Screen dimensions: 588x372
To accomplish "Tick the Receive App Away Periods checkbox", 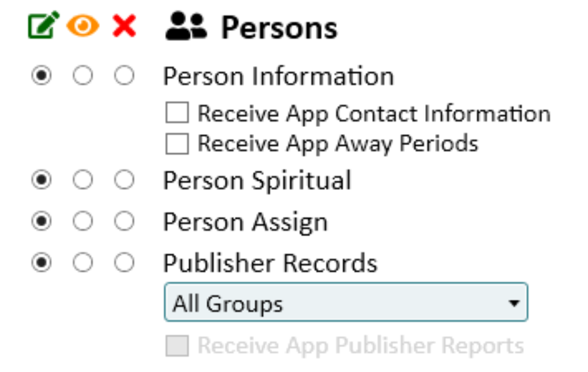I will pyautogui.click(x=177, y=143).
